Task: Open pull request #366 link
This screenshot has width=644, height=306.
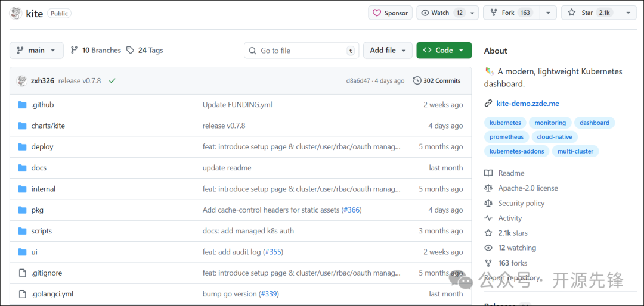Action: coord(351,210)
